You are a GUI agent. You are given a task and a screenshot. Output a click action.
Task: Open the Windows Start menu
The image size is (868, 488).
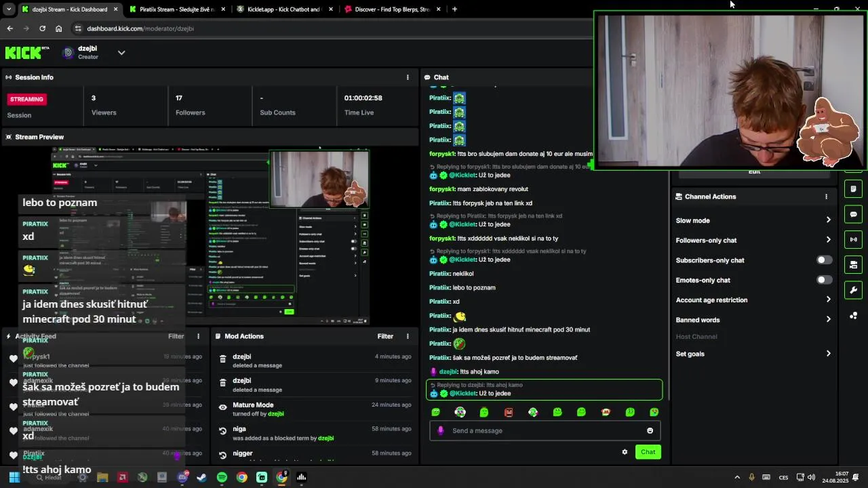click(14, 477)
